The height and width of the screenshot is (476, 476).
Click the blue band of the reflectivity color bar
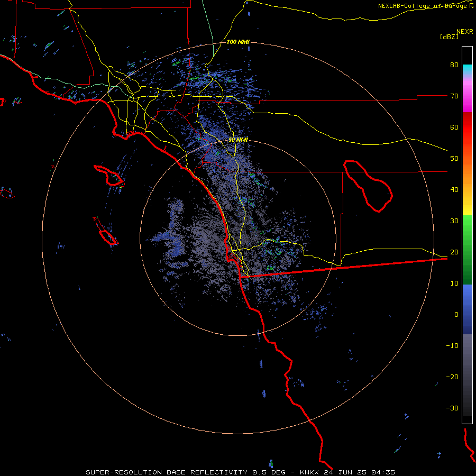click(x=467, y=309)
